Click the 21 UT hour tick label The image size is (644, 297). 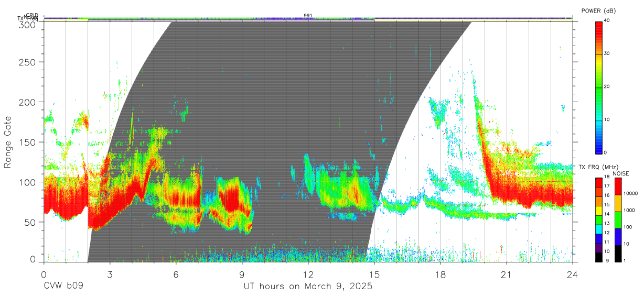506,274
